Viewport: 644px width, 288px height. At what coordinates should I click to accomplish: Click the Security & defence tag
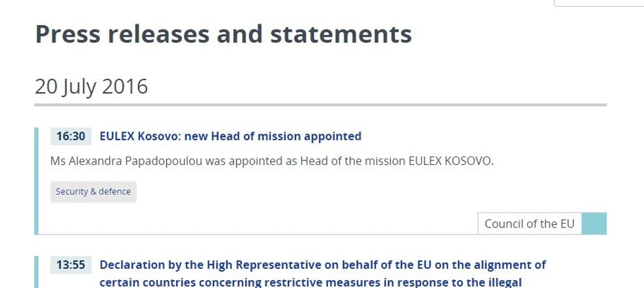93,192
